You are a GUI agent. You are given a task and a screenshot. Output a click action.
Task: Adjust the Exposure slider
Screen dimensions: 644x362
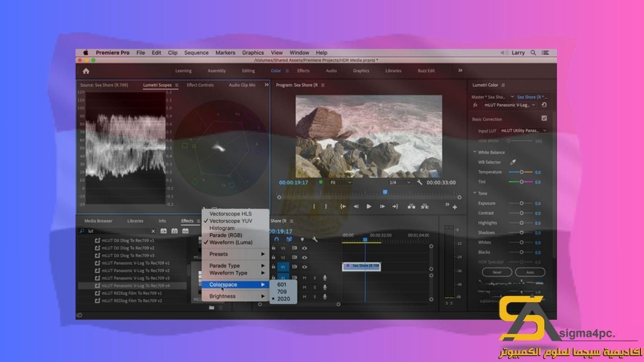click(521, 203)
